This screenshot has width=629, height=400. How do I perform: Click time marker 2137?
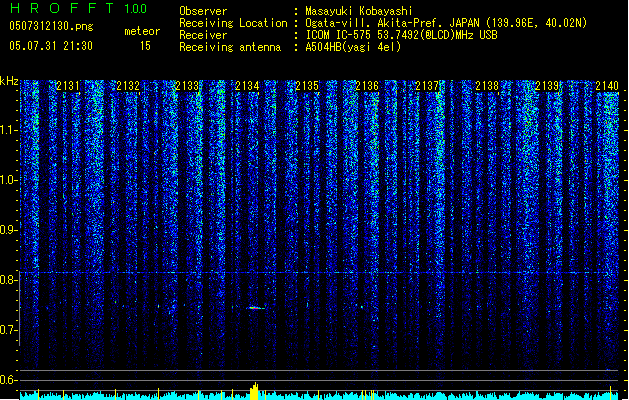pos(427,86)
